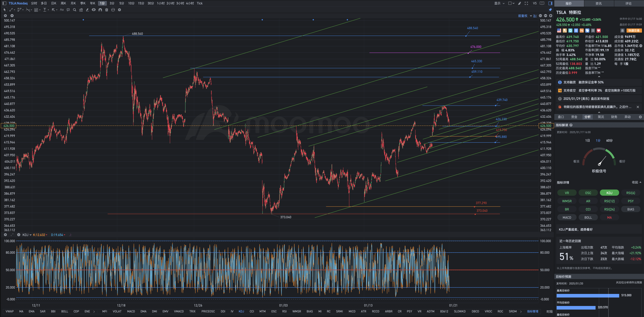Toggle the right quote panel icon
Screen dimensions: 644x317
coord(550,3)
